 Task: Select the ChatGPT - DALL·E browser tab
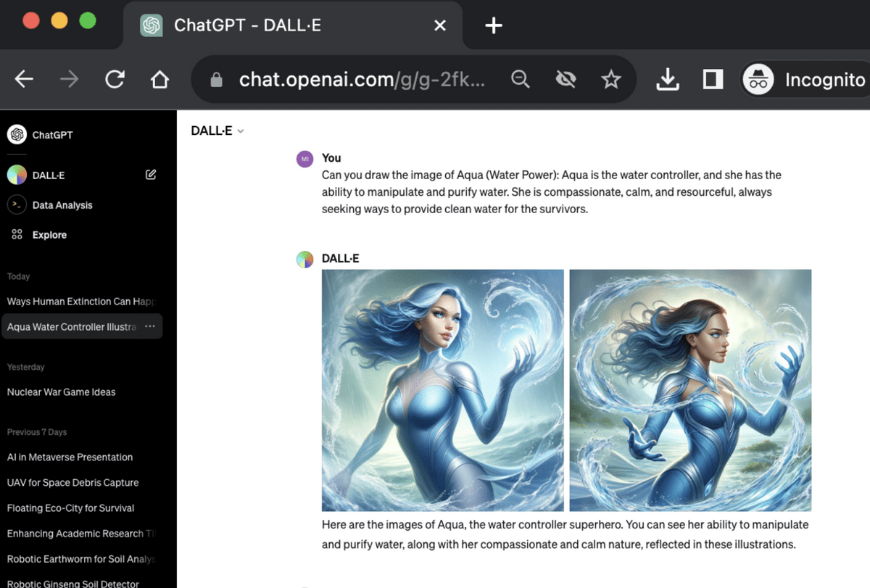pos(294,25)
